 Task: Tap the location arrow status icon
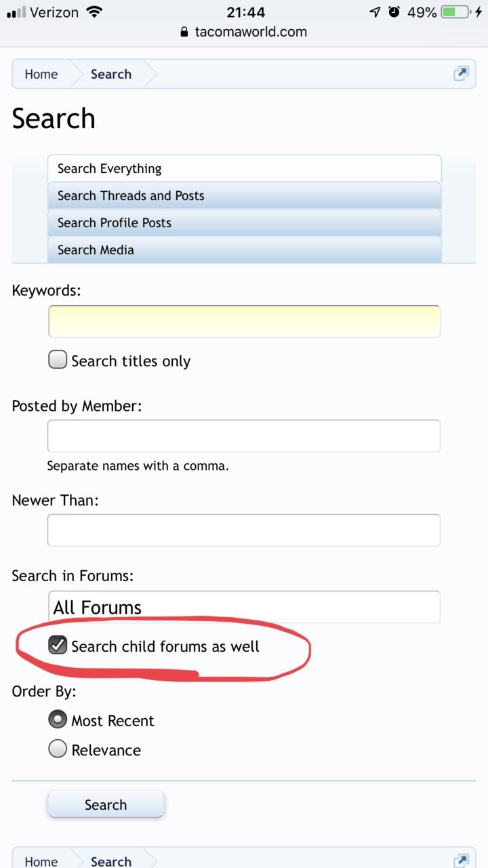(x=375, y=12)
